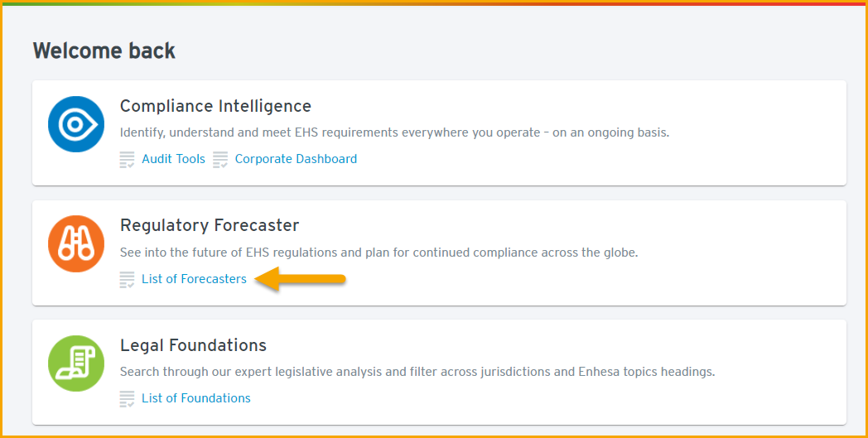Click the checklist icon beside List of Forecasters
The image size is (868, 438).
(x=128, y=279)
